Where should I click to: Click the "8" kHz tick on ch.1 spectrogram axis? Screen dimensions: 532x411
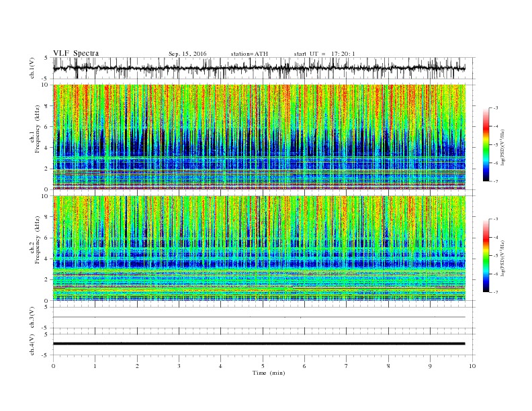pyautogui.click(x=47, y=106)
